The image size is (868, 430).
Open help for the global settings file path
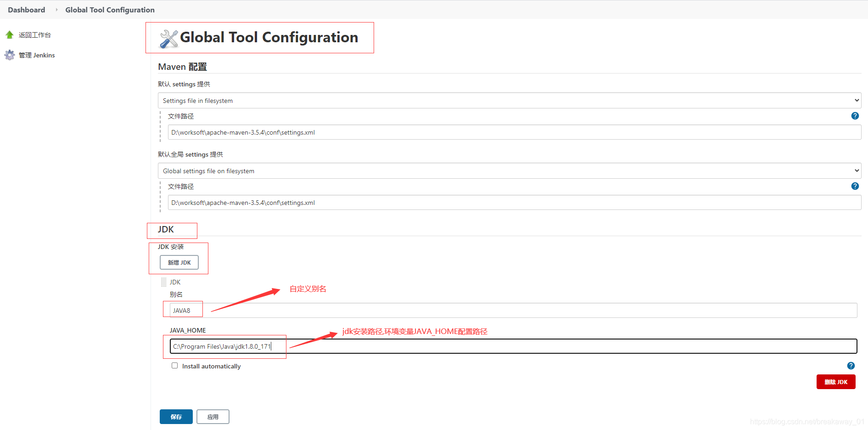(x=855, y=186)
